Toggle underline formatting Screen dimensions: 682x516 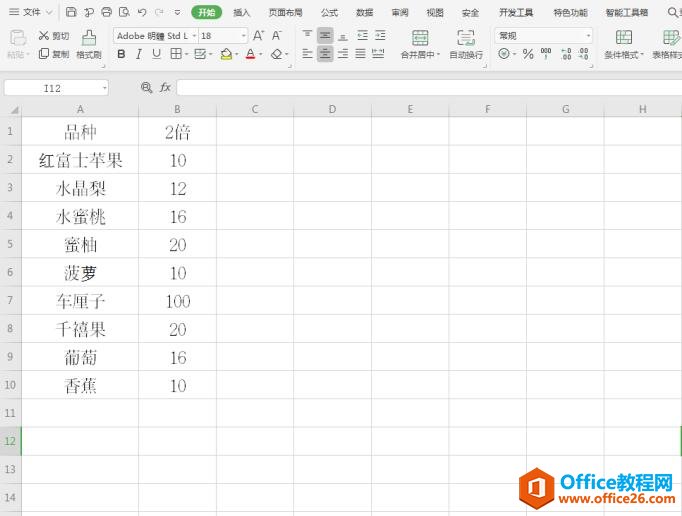pyautogui.click(x=157, y=54)
